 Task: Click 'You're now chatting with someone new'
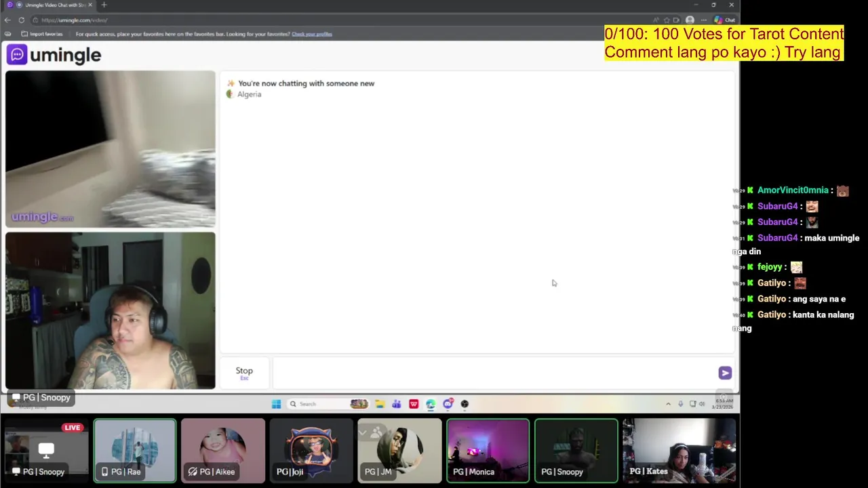[306, 83]
